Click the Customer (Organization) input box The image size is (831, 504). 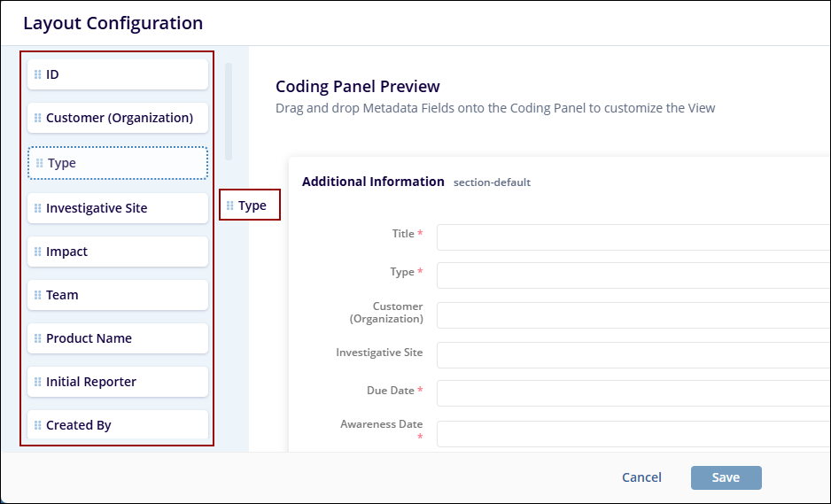coord(633,315)
